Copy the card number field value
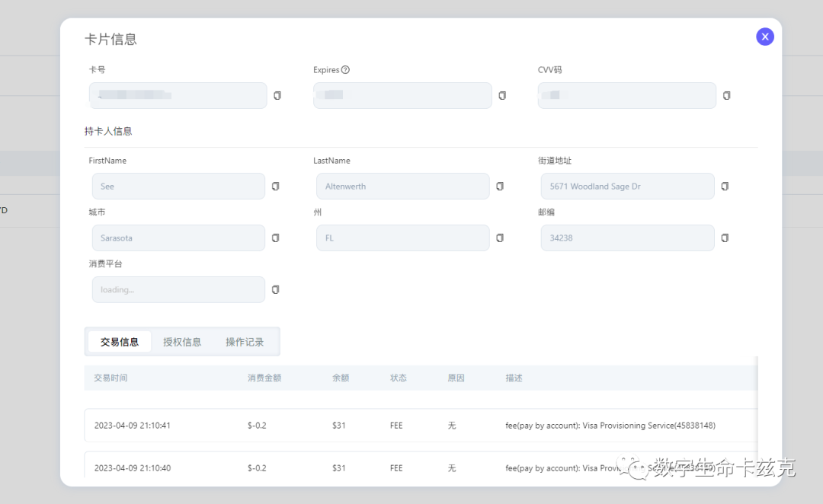Viewport: 823px width, 504px height. coord(277,95)
